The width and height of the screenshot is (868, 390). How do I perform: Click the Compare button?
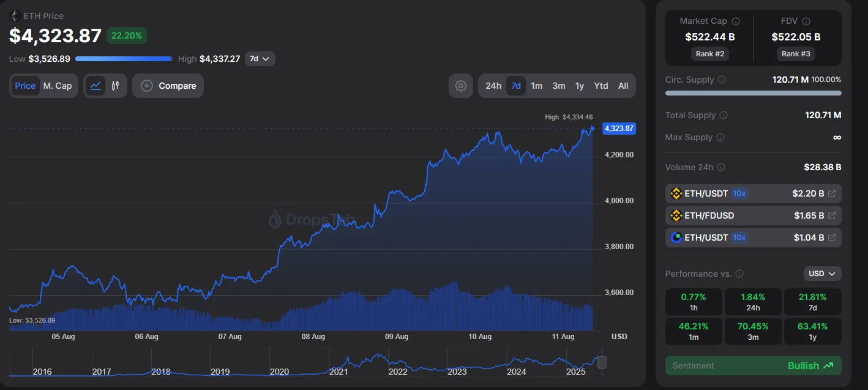(x=168, y=86)
